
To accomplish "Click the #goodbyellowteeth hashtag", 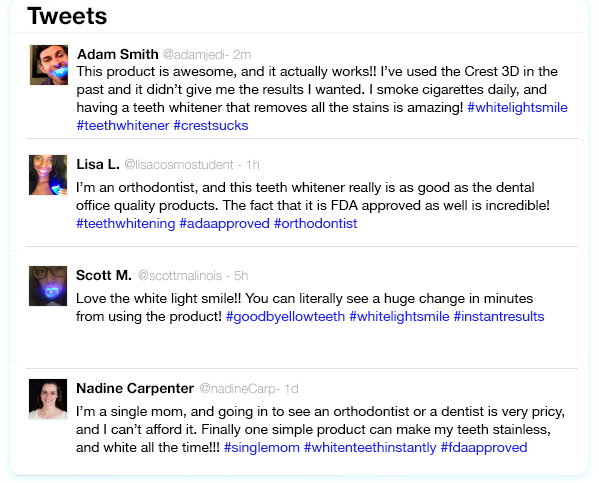I will point(285,316).
